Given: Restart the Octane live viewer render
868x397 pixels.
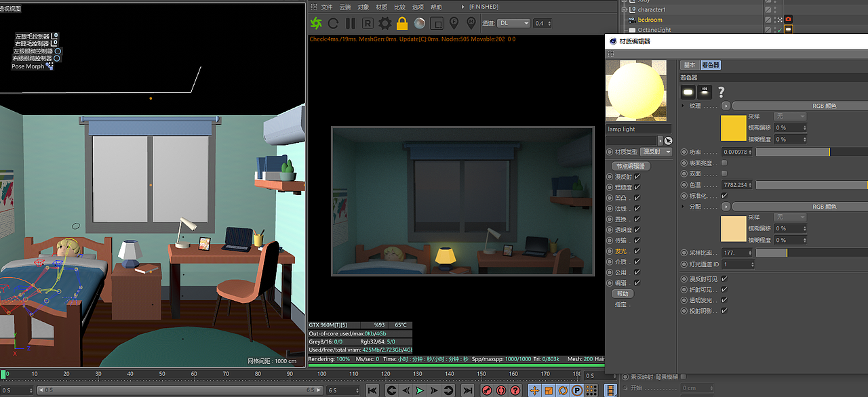Looking at the screenshot, I should (334, 22).
